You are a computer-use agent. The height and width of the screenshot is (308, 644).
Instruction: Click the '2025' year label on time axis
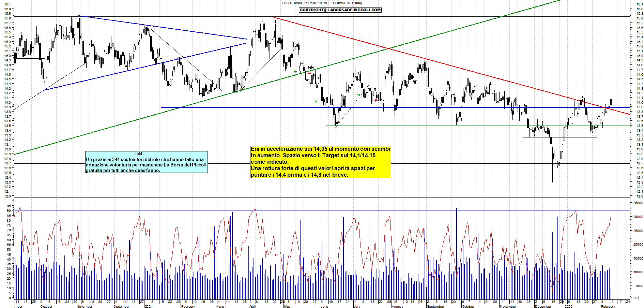click(568, 306)
